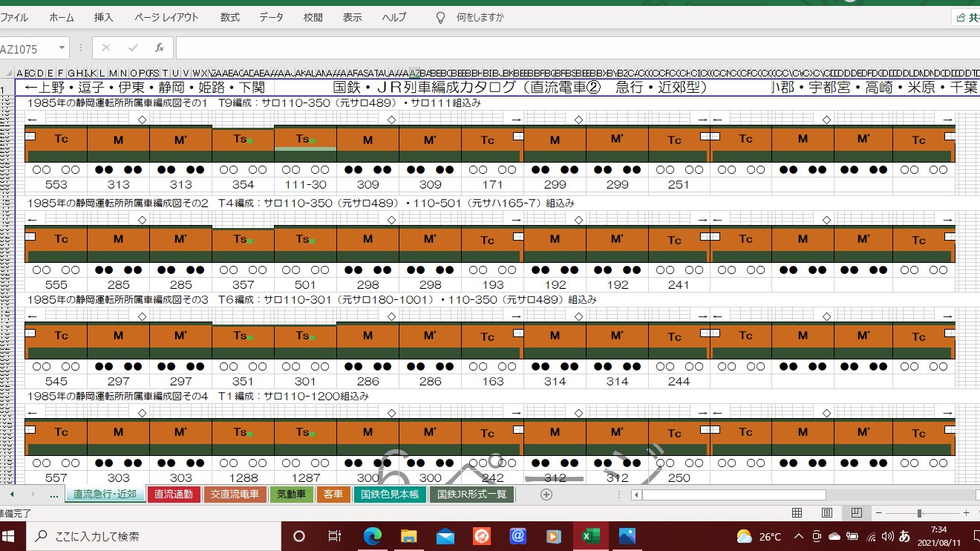Open the 国鉄JR形式一覧 sheet tab
This screenshot has width=980, height=551.
471,494
